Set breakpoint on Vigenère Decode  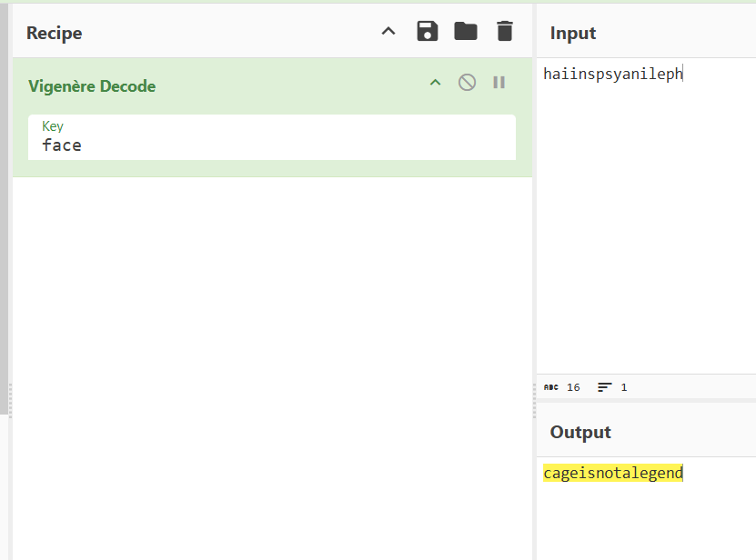499,83
